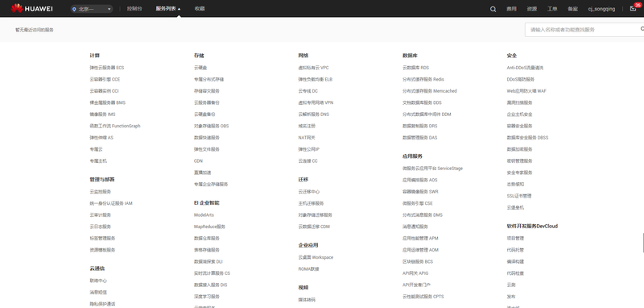Open 裸金属服务器 BMS service
Image resolution: width=644 pixels, height=308 pixels.
(108, 102)
